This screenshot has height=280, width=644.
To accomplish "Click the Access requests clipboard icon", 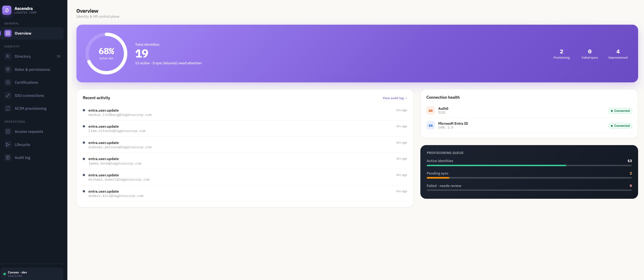I will pyautogui.click(x=8, y=131).
